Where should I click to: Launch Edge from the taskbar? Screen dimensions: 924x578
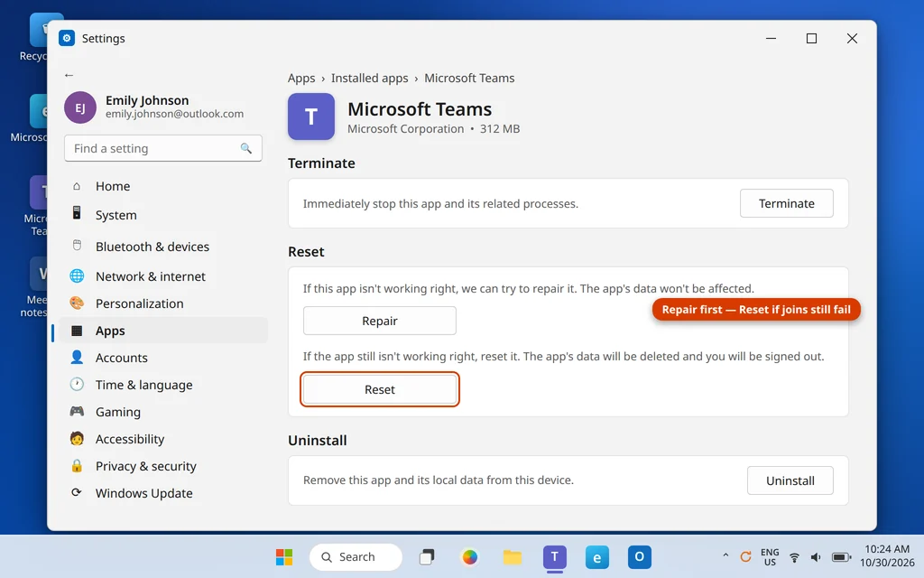[597, 556]
